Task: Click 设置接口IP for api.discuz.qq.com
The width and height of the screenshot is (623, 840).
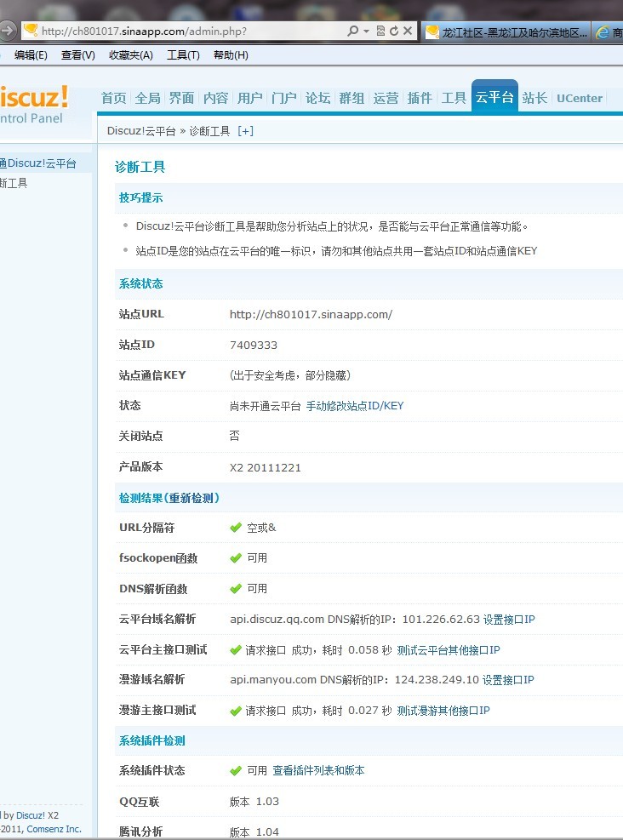Action: click(x=509, y=620)
